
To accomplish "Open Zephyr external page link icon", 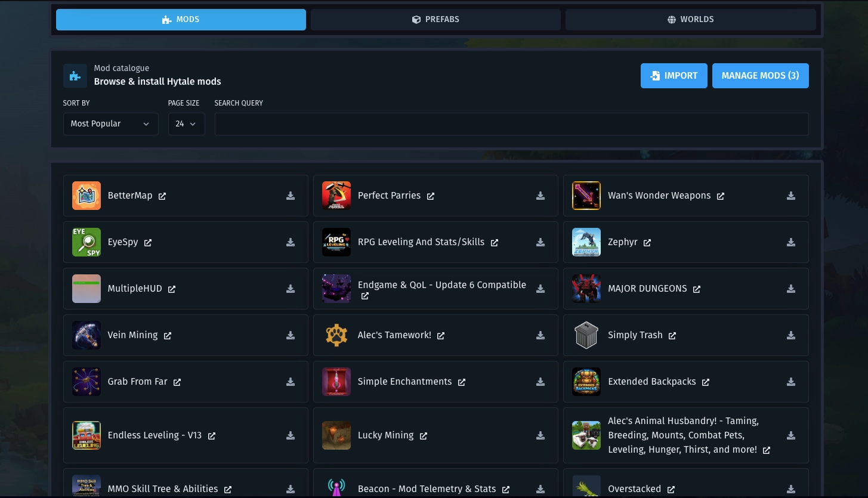I will pyautogui.click(x=647, y=243).
